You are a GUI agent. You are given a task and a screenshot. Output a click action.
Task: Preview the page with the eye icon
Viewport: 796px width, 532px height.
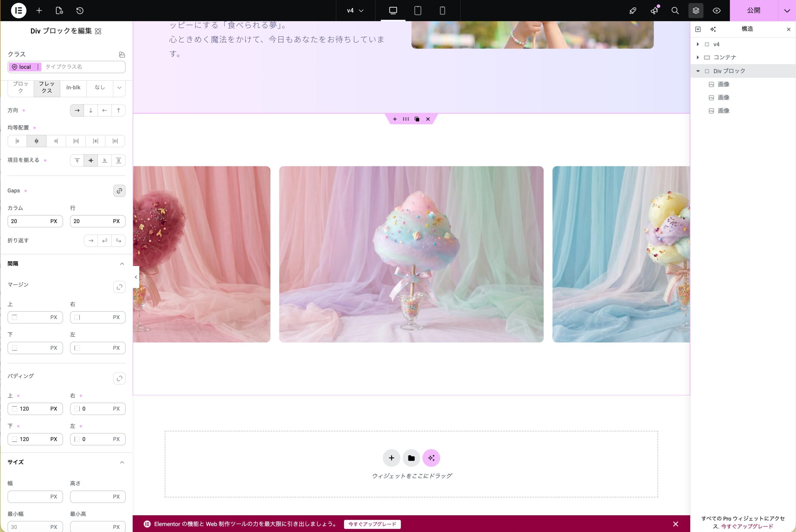[x=717, y=11]
